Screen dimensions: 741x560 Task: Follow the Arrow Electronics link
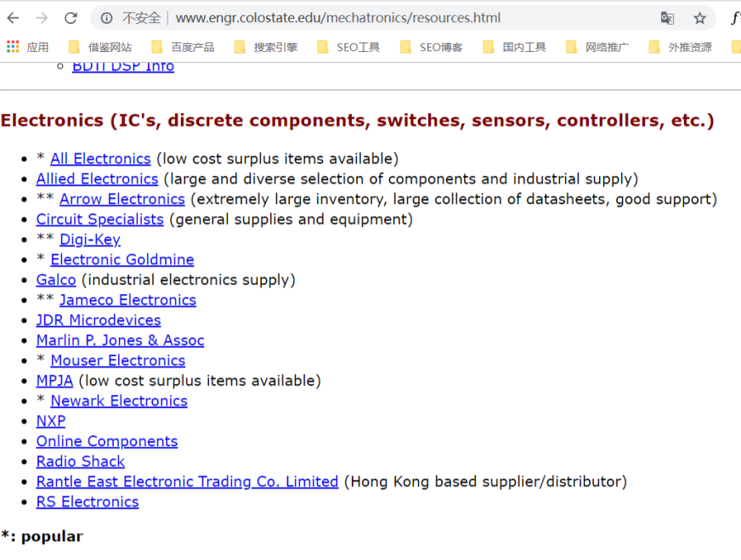point(122,200)
